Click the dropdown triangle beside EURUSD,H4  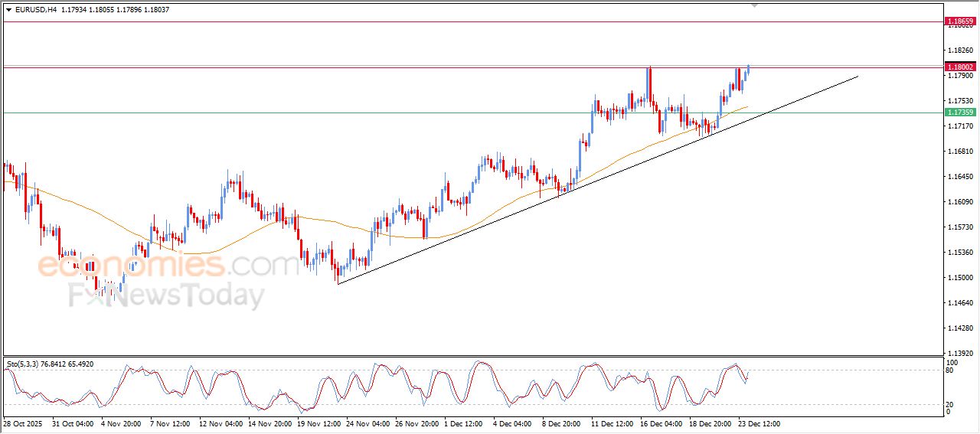pos(8,10)
